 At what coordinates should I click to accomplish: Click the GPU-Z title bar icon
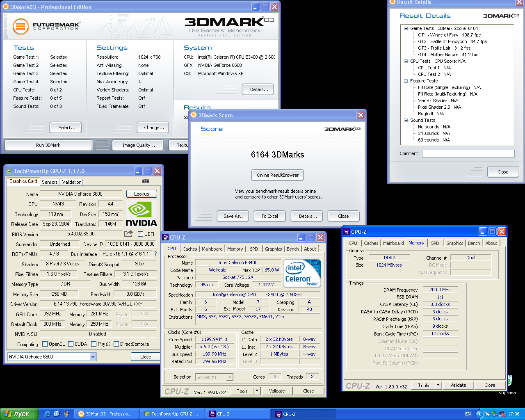9,171
